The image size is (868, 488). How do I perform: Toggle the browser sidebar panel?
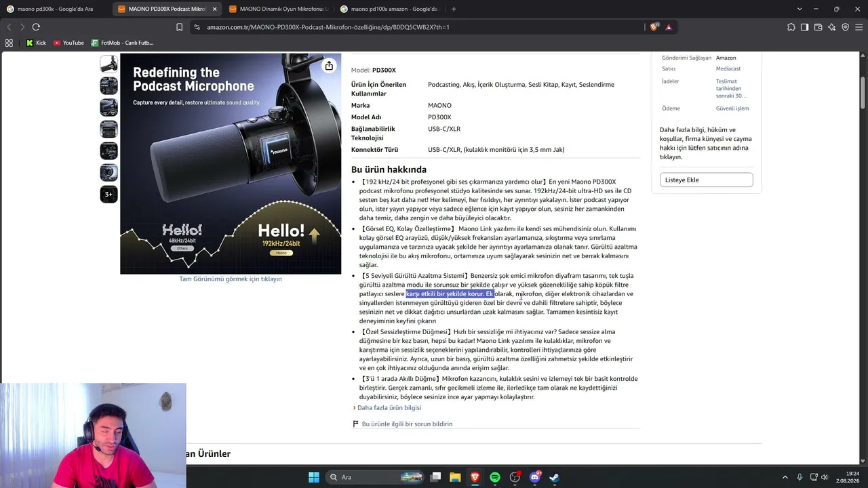click(x=804, y=27)
